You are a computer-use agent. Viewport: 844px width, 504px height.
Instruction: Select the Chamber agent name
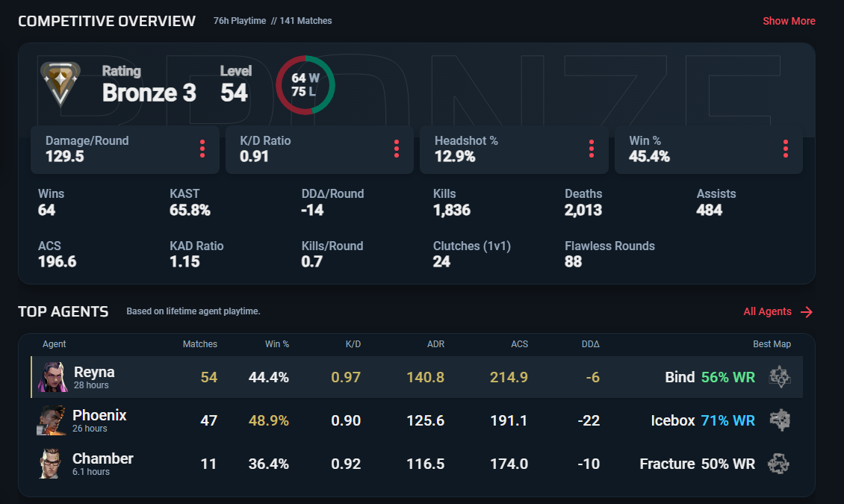pyautogui.click(x=103, y=458)
